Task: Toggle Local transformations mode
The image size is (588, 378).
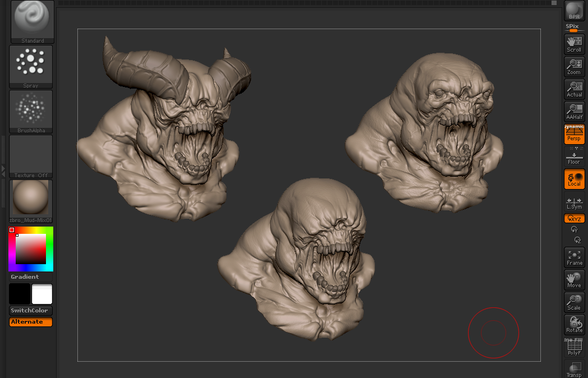Action: [574, 179]
